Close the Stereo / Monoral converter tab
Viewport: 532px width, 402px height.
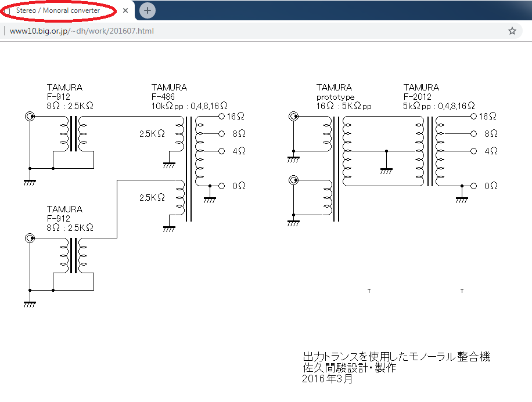point(125,10)
